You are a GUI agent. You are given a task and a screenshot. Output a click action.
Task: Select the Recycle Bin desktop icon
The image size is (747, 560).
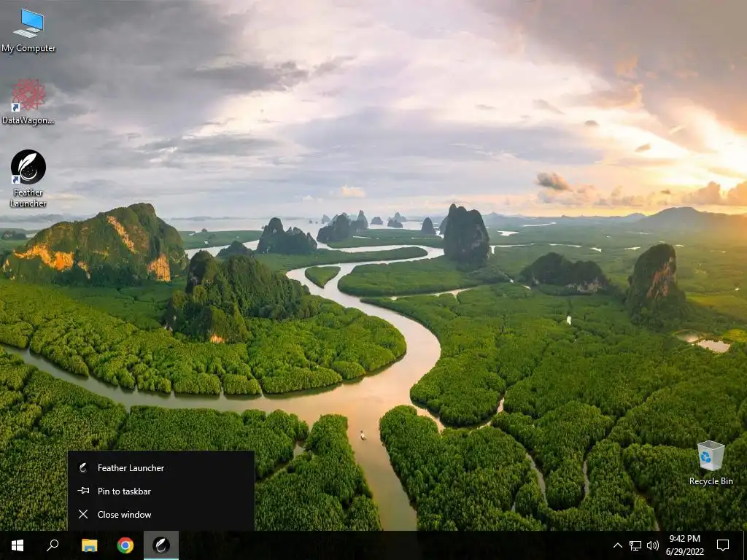711,463
